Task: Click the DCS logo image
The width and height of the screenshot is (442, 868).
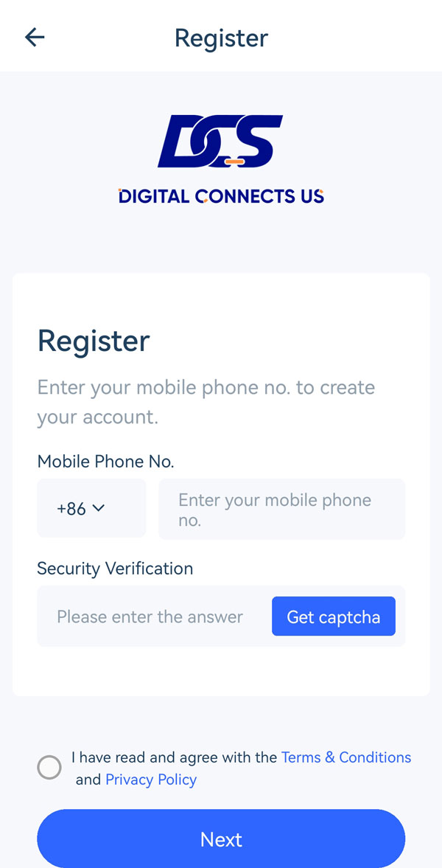Action: [x=220, y=141]
